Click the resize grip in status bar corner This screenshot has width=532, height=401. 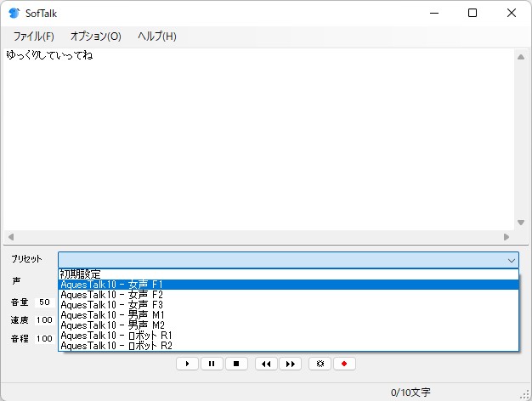(525, 395)
